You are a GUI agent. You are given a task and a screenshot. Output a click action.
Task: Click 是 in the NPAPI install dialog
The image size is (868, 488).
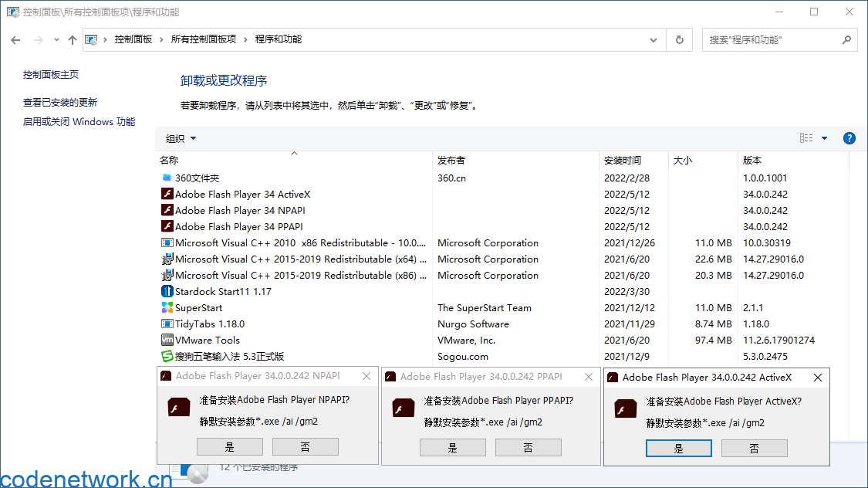230,446
